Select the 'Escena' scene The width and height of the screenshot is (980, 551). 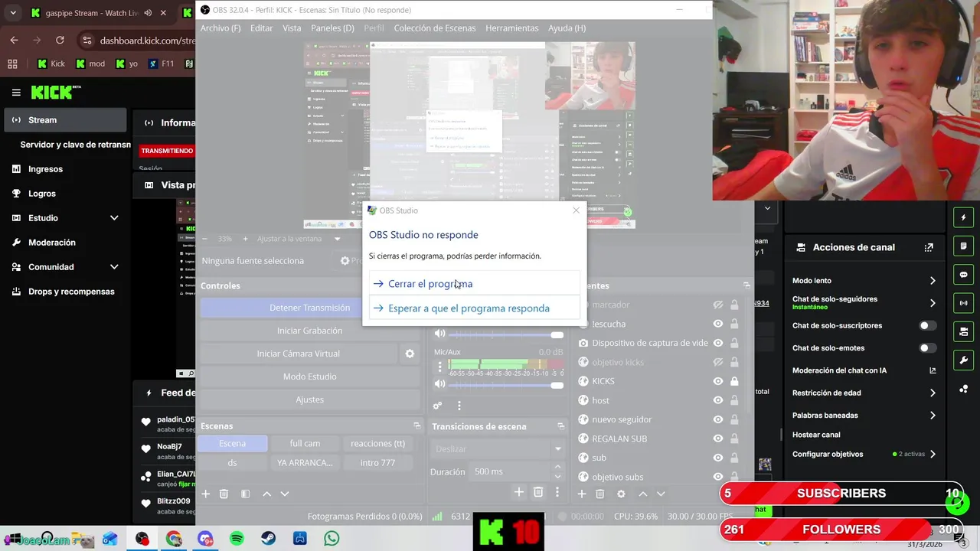click(x=232, y=443)
